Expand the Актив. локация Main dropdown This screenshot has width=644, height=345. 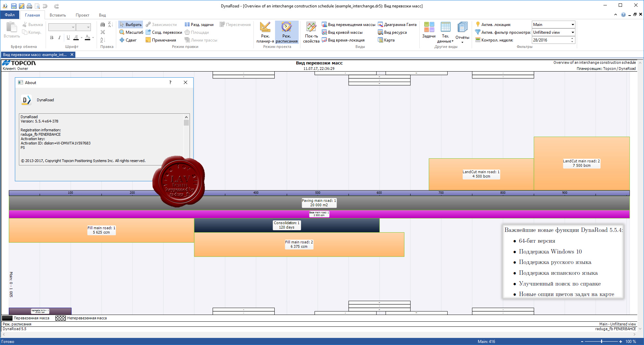click(573, 25)
